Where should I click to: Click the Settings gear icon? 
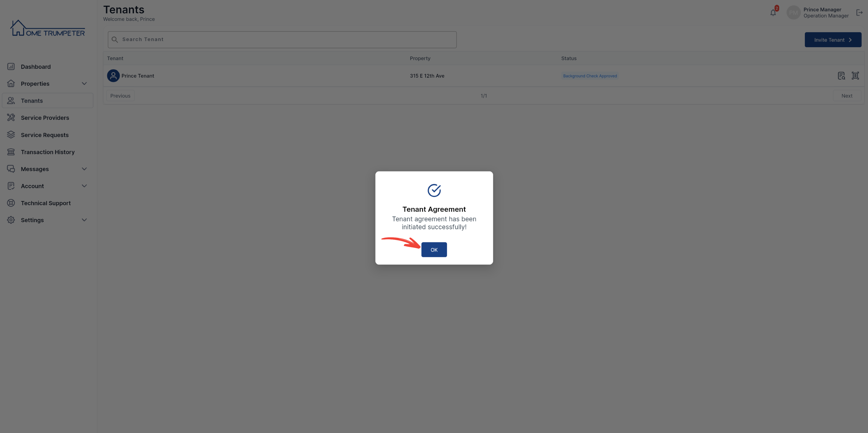point(11,220)
